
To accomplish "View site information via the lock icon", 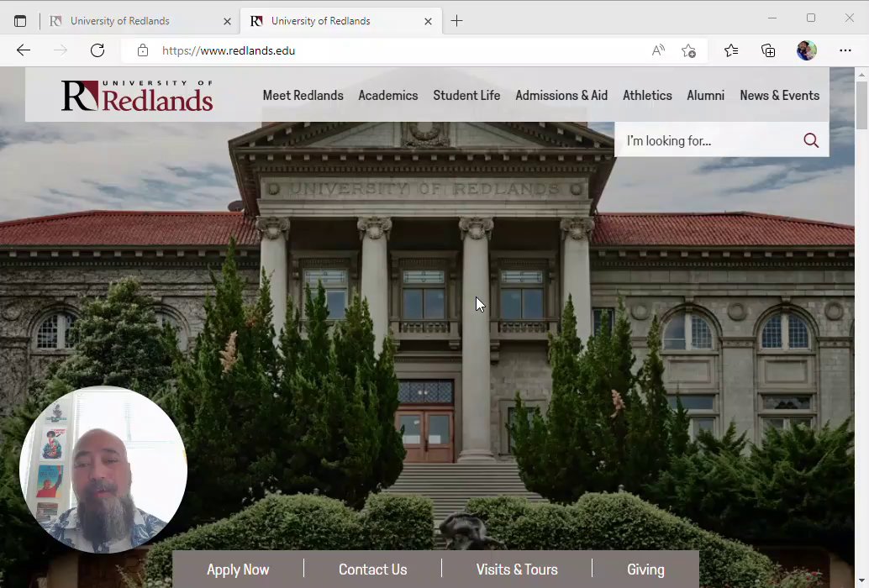I will [142, 50].
